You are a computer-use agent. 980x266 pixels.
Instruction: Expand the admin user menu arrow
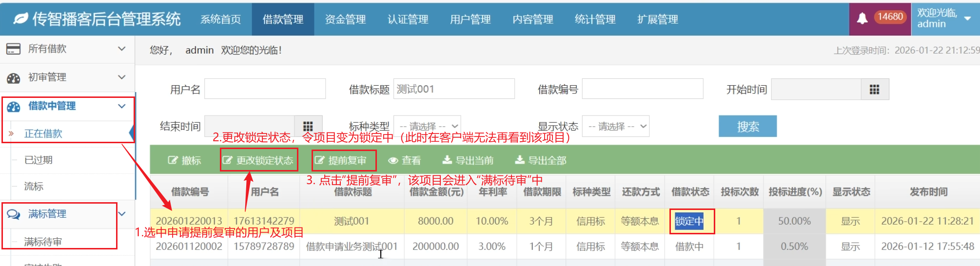[x=968, y=19]
